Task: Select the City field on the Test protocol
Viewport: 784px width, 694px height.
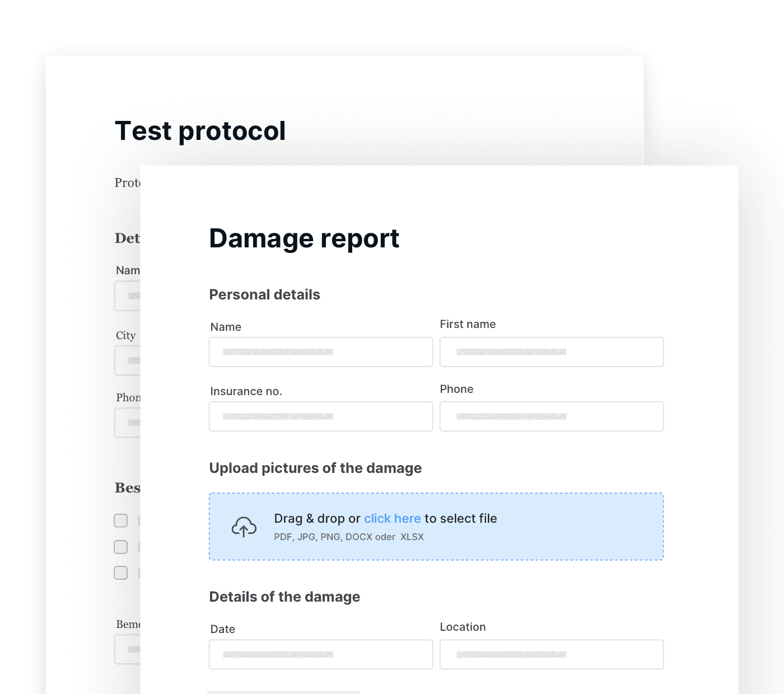Action: [x=127, y=360]
